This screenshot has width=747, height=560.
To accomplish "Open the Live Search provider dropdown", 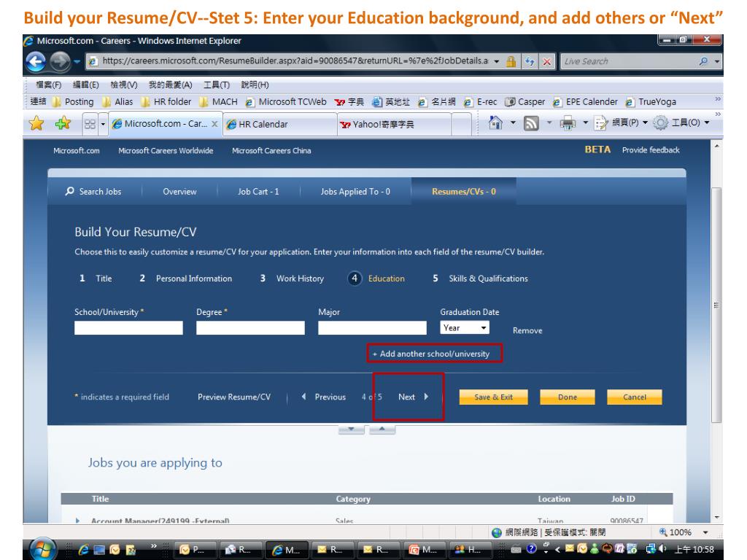I will 717,61.
